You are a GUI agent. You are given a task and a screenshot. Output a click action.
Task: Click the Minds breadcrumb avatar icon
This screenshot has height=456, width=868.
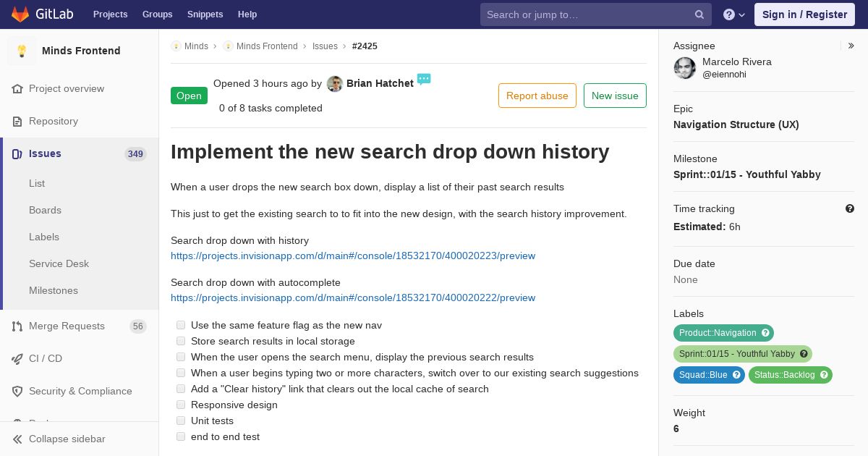(176, 46)
